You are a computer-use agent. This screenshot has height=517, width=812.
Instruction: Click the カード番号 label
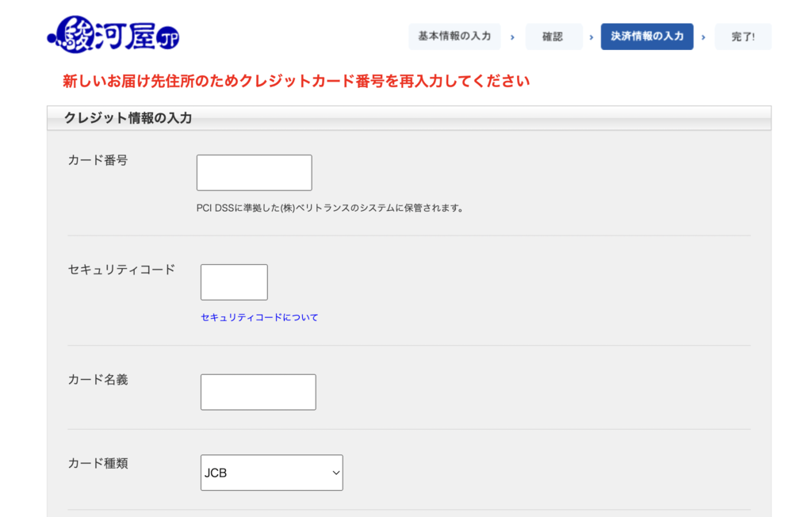tap(98, 160)
